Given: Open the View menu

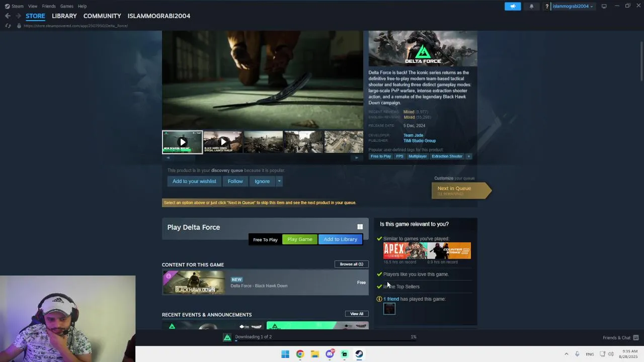Looking at the screenshot, I should pyautogui.click(x=33, y=6).
